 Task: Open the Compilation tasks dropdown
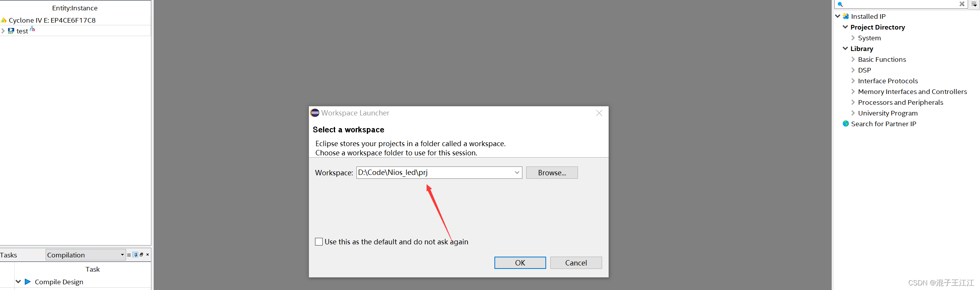86,255
